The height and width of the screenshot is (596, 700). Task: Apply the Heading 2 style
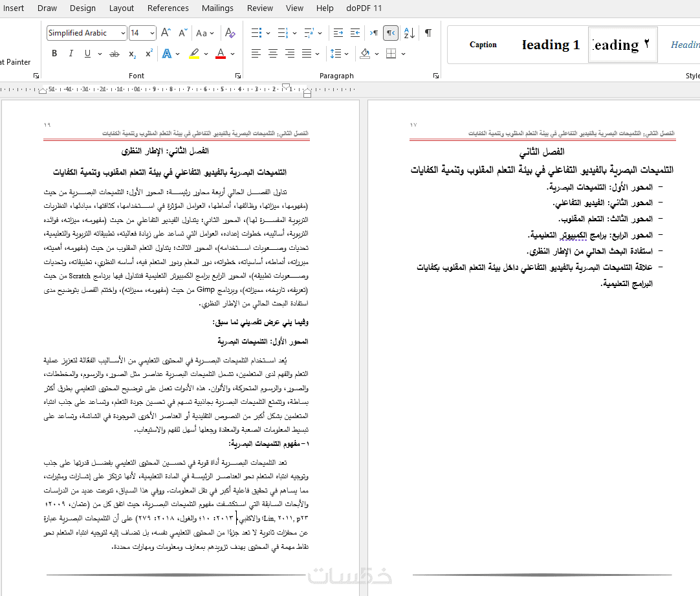coord(622,45)
